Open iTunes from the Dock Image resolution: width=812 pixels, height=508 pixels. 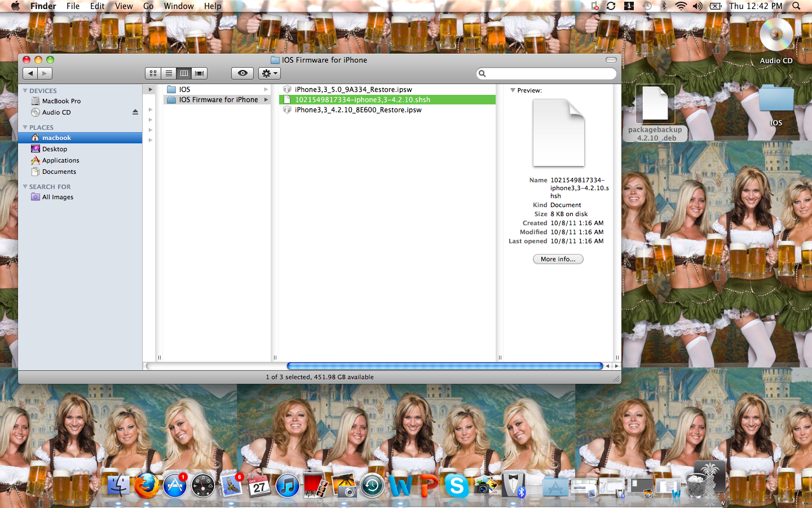point(288,485)
